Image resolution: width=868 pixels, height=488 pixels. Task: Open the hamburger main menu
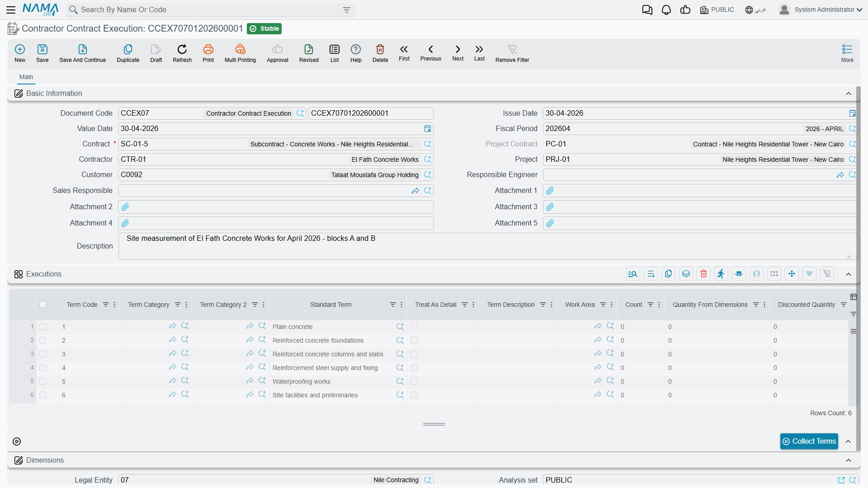coord(11,9)
